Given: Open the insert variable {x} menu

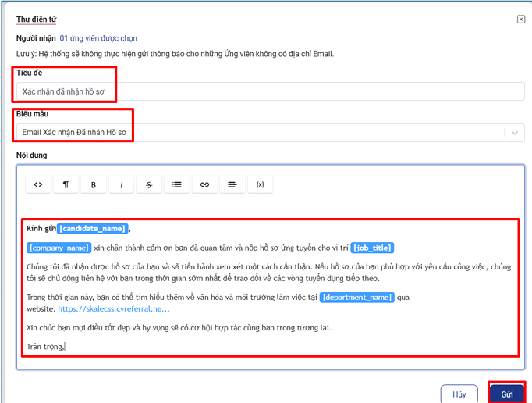Looking at the screenshot, I should click(260, 184).
